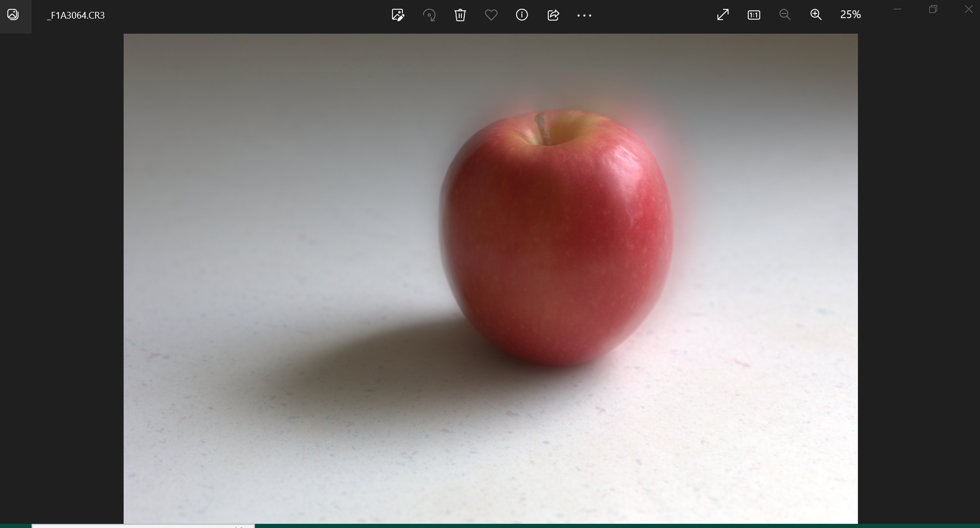
Task: Open the Edit image tool
Action: click(x=398, y=15)
